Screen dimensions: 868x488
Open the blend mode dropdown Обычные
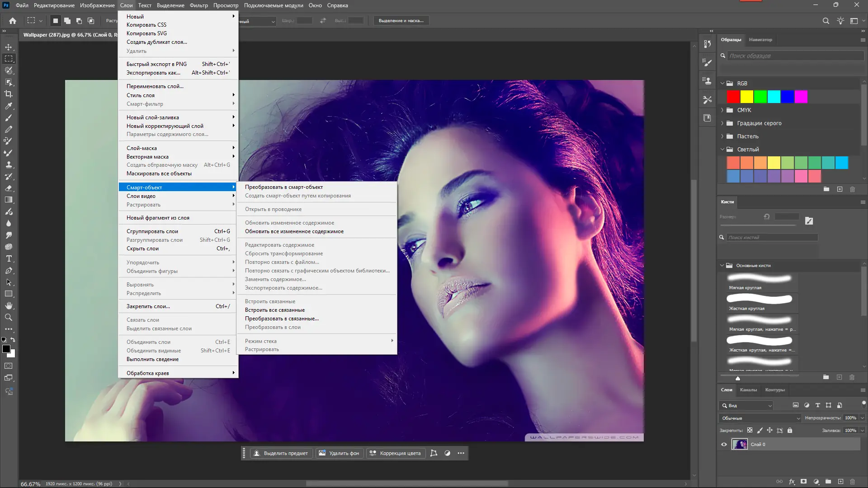tap(760, 418)
